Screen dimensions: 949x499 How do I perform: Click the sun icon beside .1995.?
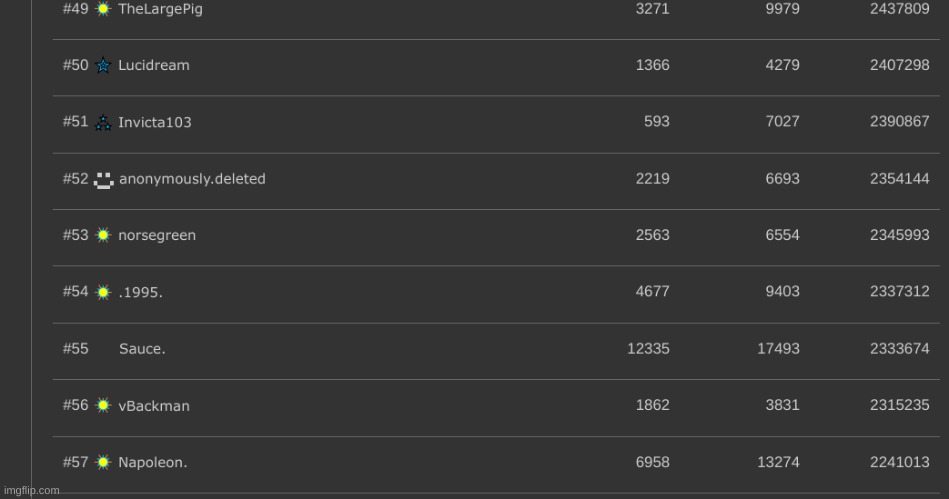103,293
